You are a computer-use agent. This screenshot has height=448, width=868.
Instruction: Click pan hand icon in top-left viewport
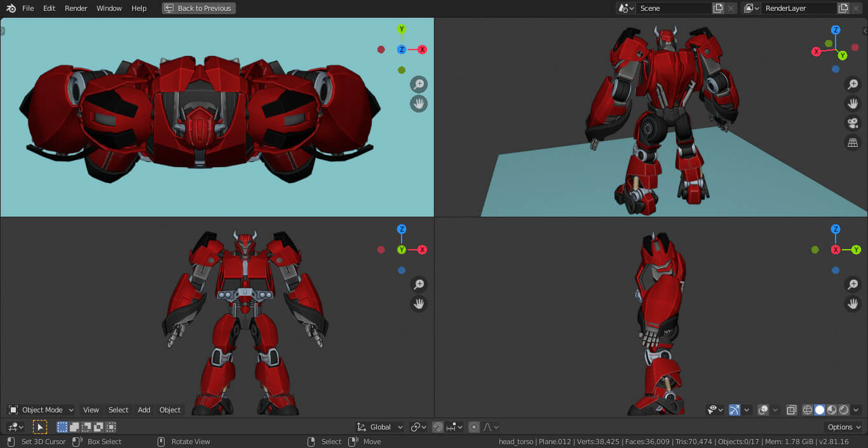click(419, 104)
